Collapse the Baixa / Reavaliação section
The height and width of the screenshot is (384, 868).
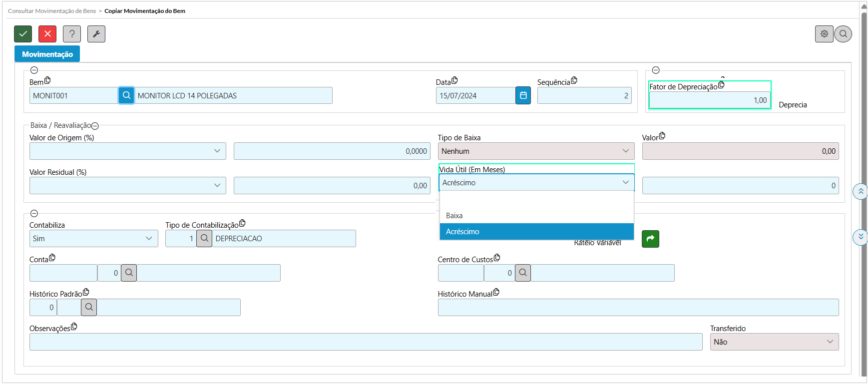[x=95, y=126]
